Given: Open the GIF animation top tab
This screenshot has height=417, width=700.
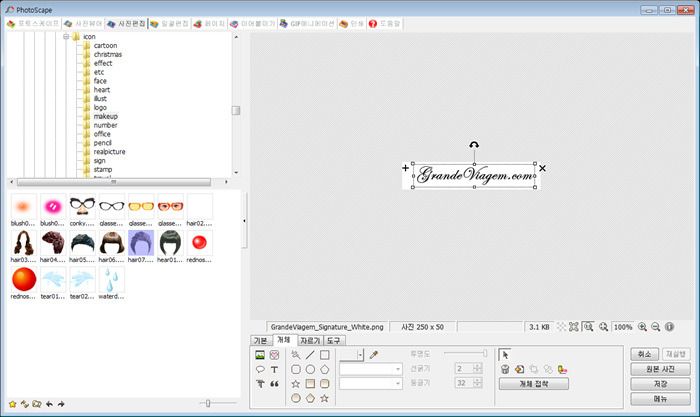Looking at the screenshot, I should (307, 24).
